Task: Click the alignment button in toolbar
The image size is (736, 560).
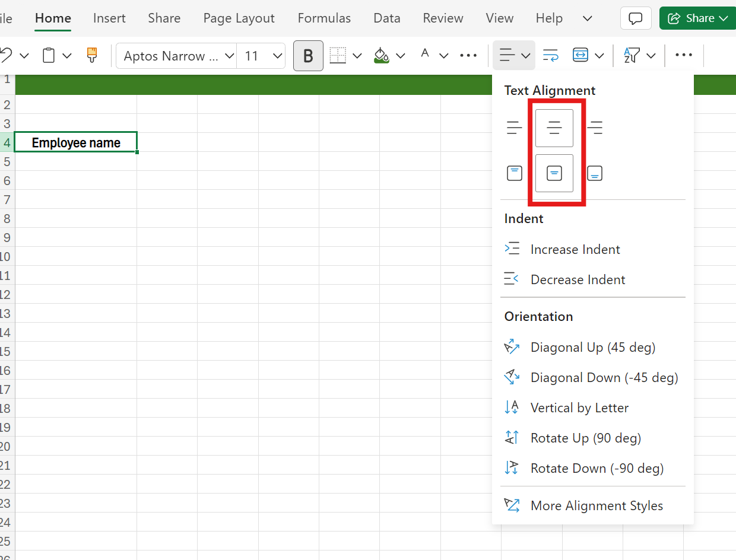Action: point(514,55)
